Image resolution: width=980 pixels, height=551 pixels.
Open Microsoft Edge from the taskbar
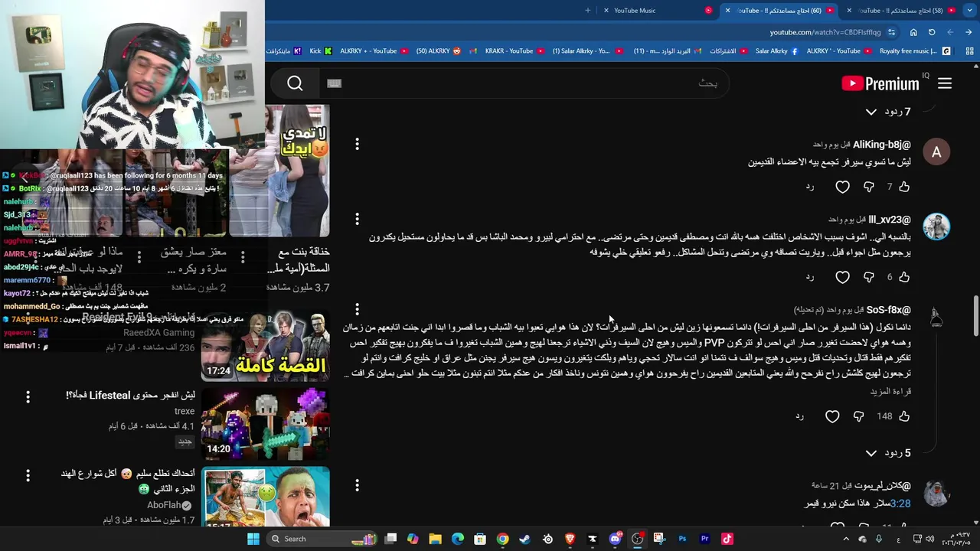457,539
